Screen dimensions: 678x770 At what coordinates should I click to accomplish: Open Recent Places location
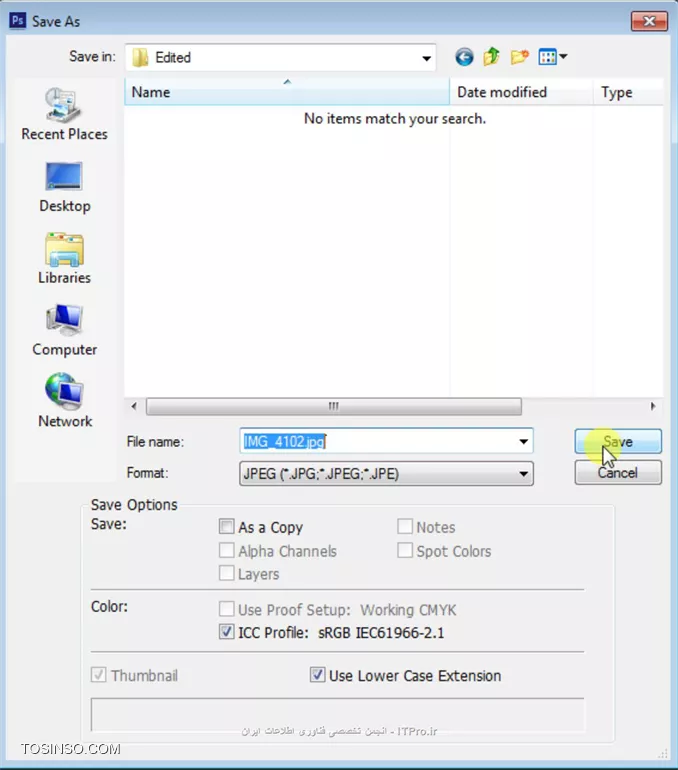point(64,114)
